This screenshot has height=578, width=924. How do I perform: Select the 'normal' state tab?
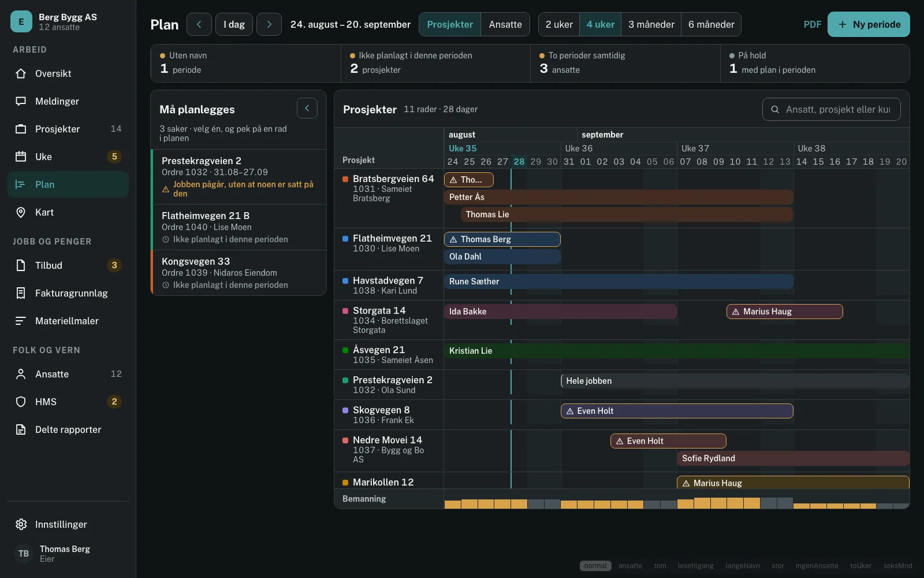(x=595, y=566)
